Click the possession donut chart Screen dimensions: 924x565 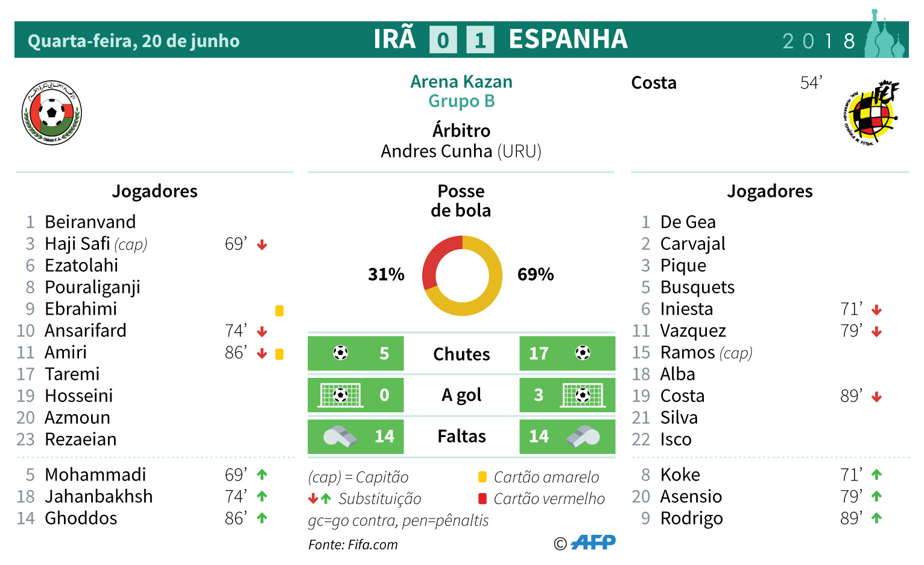coord(462,275)
